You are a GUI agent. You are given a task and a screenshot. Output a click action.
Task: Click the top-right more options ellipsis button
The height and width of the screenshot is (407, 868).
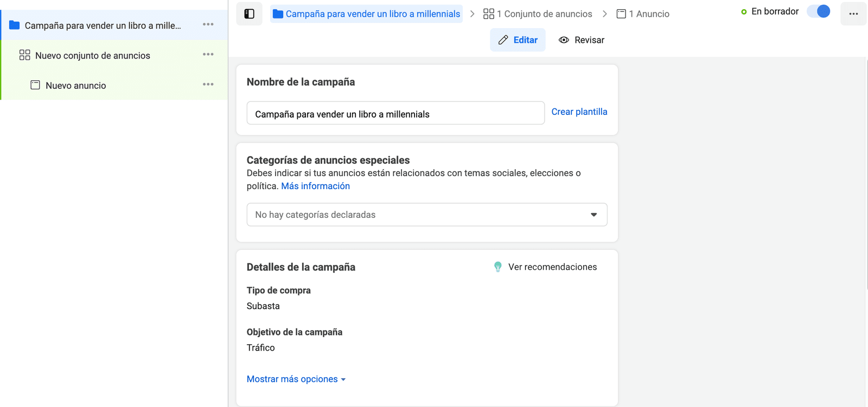(853, 14)
